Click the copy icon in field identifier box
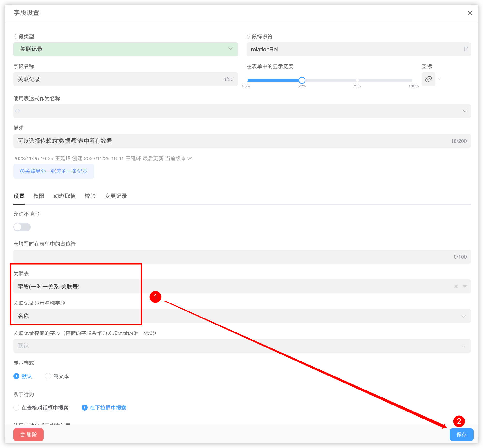Viewport: 483px width, 448px height. [466, 49]
